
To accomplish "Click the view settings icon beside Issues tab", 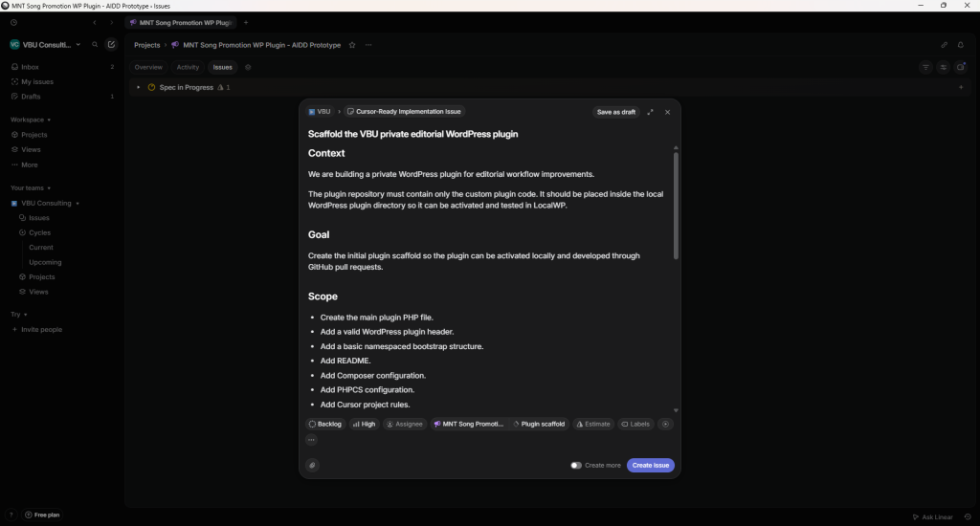I will coord(248,68).
